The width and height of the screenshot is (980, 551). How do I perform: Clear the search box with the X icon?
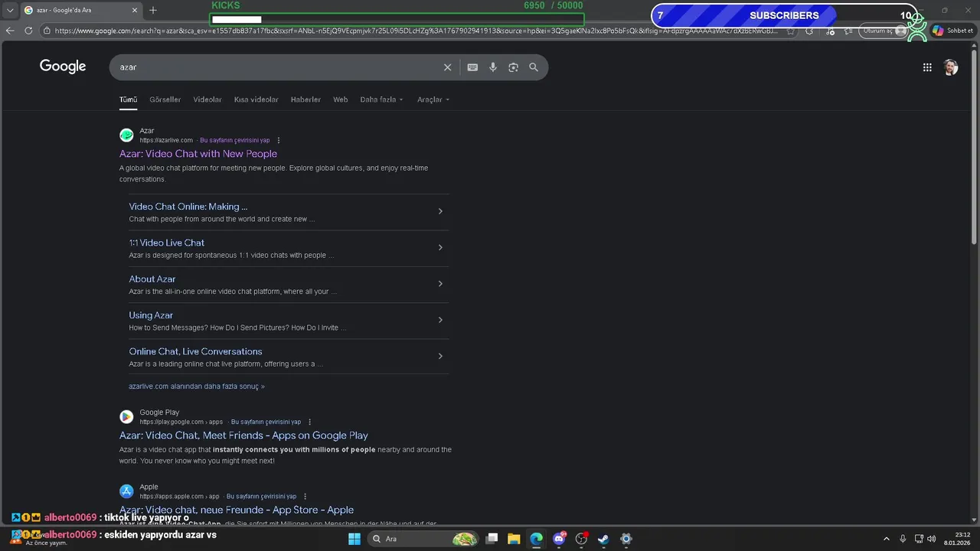[x=448, y=67]
